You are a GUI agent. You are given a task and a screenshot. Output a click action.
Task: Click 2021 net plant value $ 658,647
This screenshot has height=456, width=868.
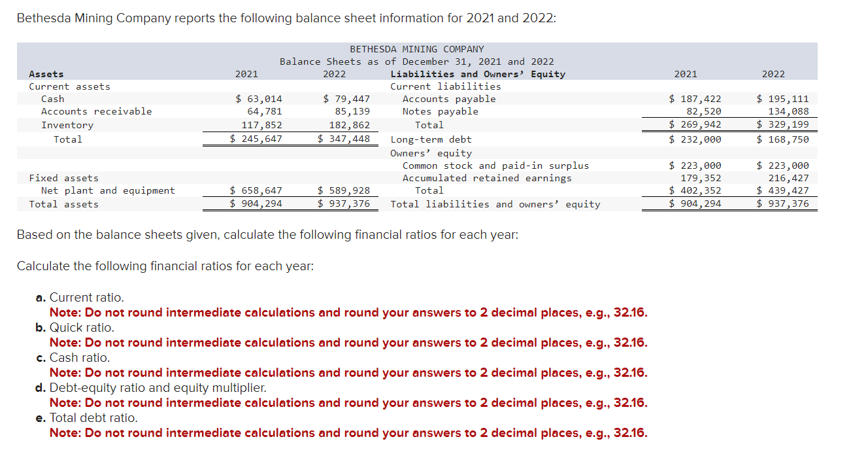[x=256, y=190]
